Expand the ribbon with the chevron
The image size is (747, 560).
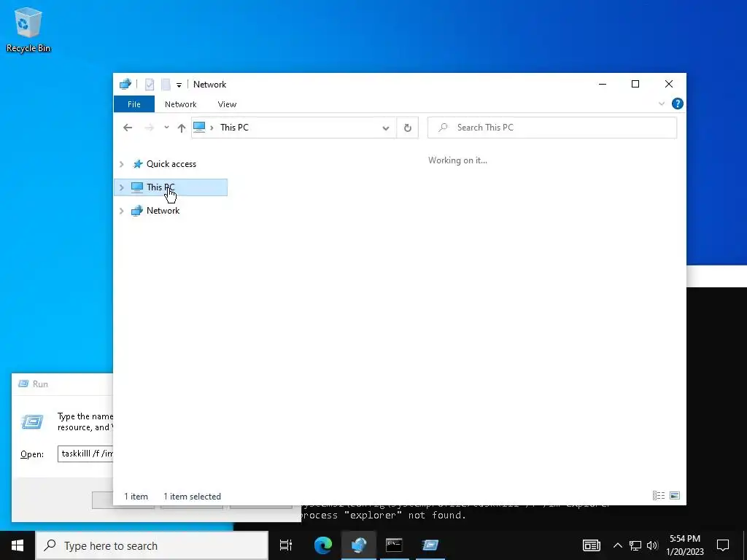(x=661, y=104)
